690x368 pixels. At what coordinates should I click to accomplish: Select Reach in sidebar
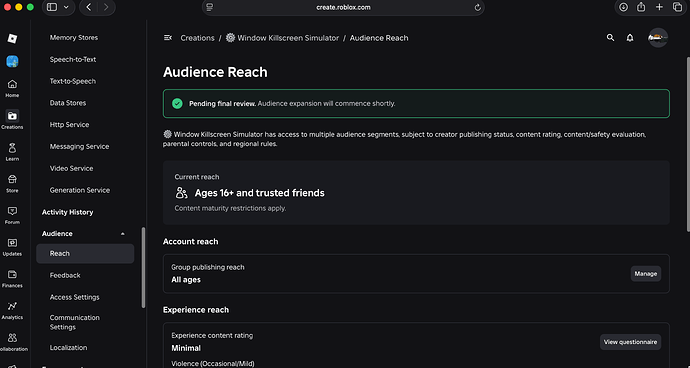click(85, 254)
